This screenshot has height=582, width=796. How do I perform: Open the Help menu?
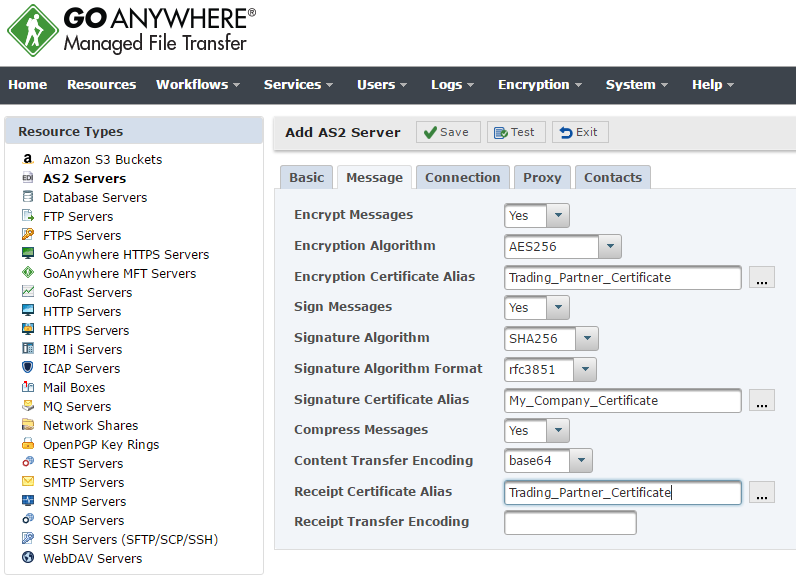pos(713,85)
